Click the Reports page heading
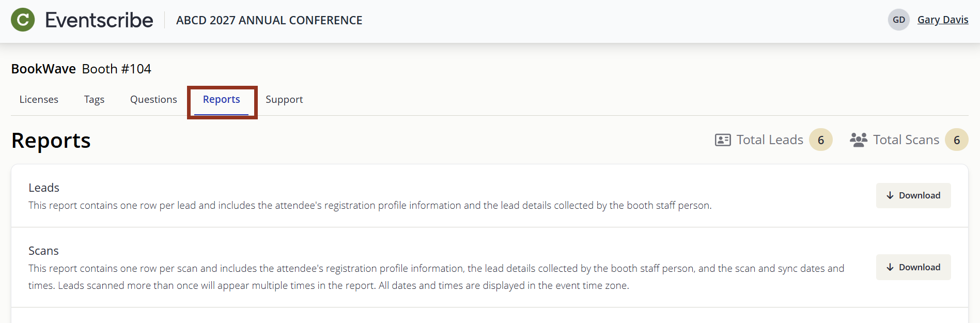980x323 pixels. click(51, 140)
